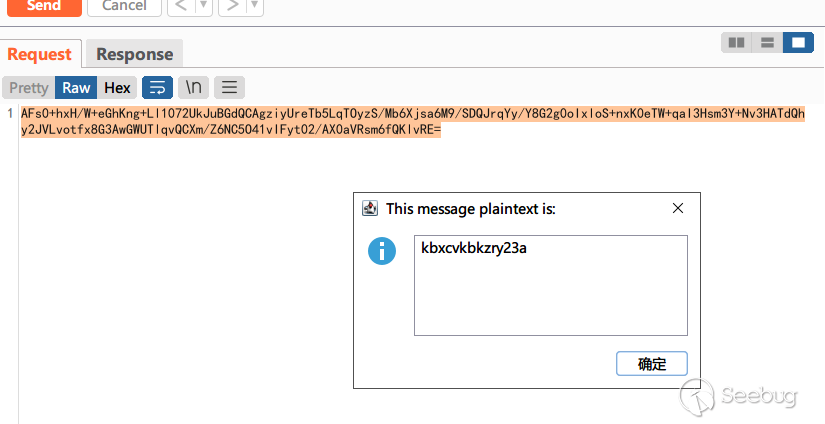Click the 确定 button in dialog
The image size is (825, 424).
point(652,364)
